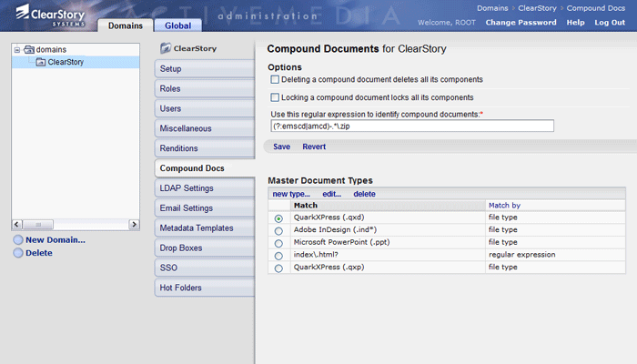Click the ClearStory domain icon in tree

click(x=40, y=62)
